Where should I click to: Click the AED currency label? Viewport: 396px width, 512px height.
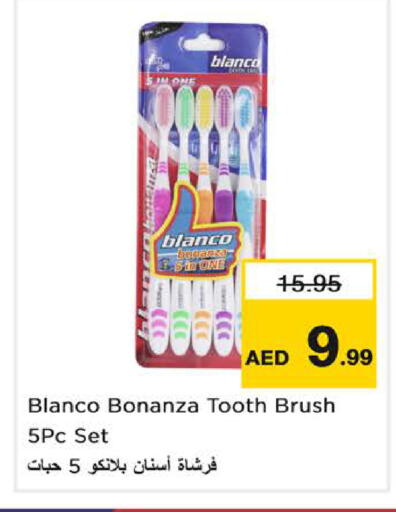(x=267, y=358)
